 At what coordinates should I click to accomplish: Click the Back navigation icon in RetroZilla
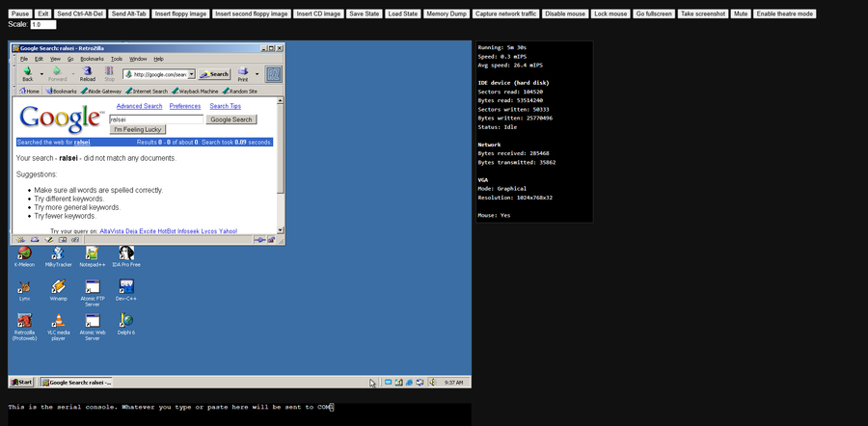pos(27,70)
